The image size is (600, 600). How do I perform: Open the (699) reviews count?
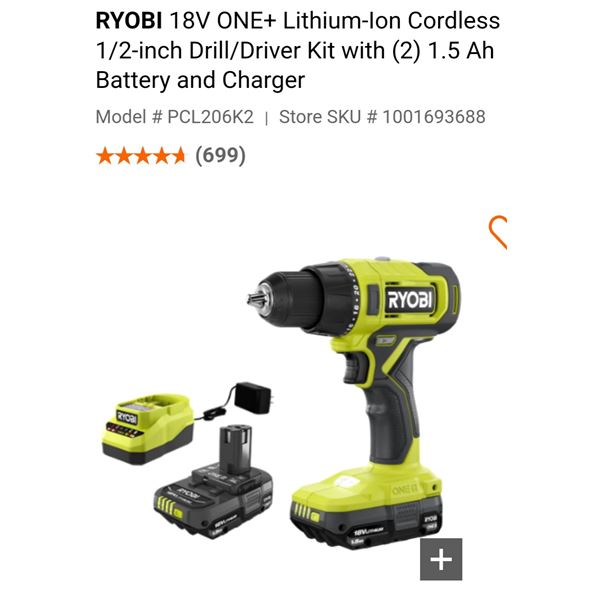coord(220,156)
